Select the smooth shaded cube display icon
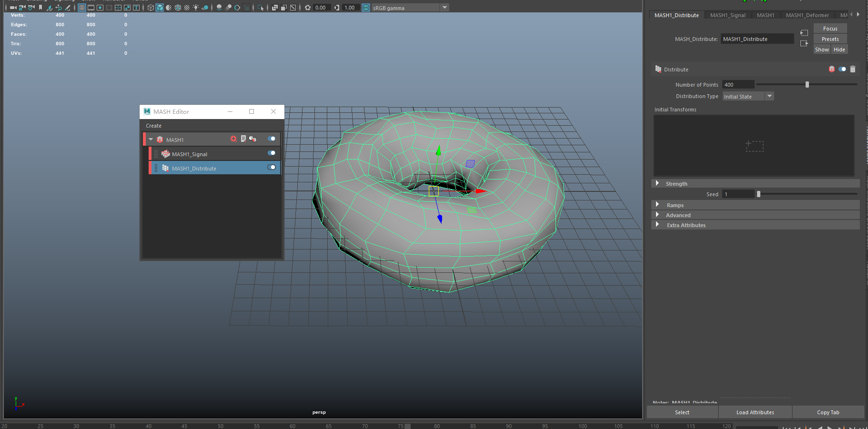The height and width of the screenshot is (429, 868). pyautogui.click(x=160, y=7)
